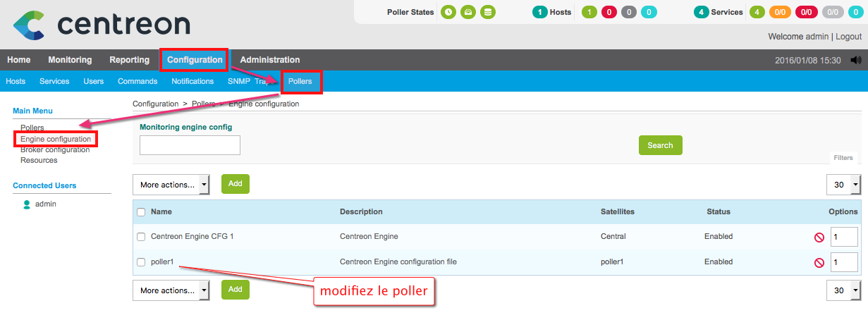The height and width of the screenshot is (320, 868).
Task: Click the poller stability status icon
Action: click(x=467, y=12)
